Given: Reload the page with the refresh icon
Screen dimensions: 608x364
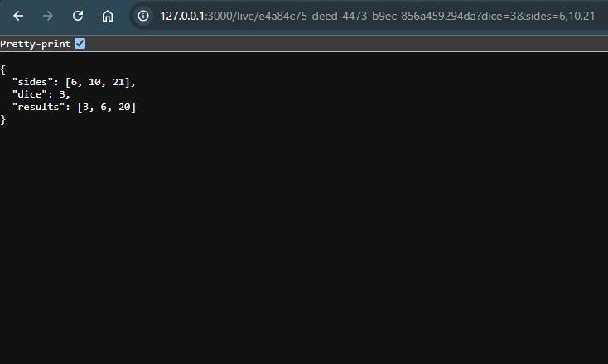Looking at the screenshot, I should point(78,16).
